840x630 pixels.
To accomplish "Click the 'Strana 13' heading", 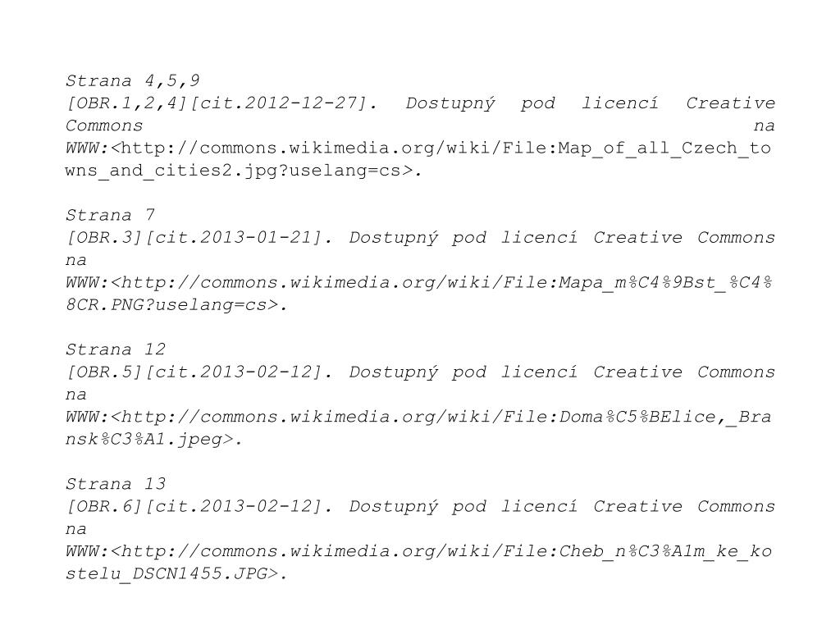I will (x=115, y=484).
